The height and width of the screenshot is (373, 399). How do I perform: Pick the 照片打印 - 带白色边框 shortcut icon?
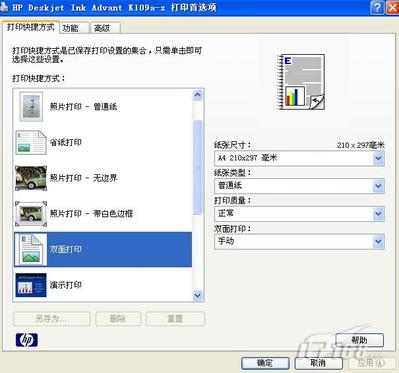pos(31,214)
